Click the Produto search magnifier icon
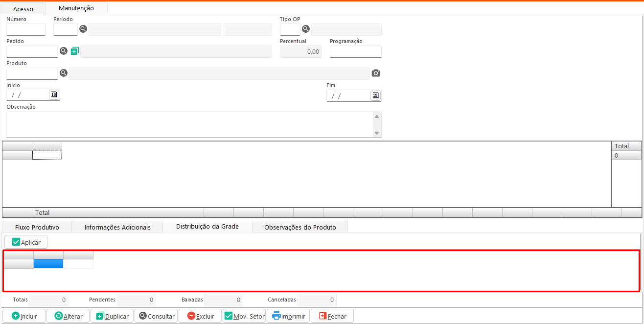Screen dimensions: 644x324 click(64, 73)
